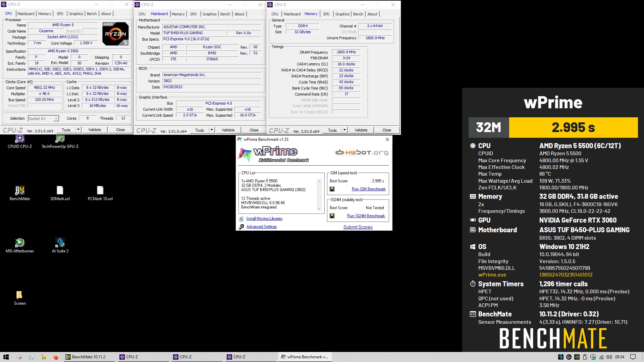Click CAS# Latency value 18.0 clocks
Screen dimensions: 644x362
[346, 64]
